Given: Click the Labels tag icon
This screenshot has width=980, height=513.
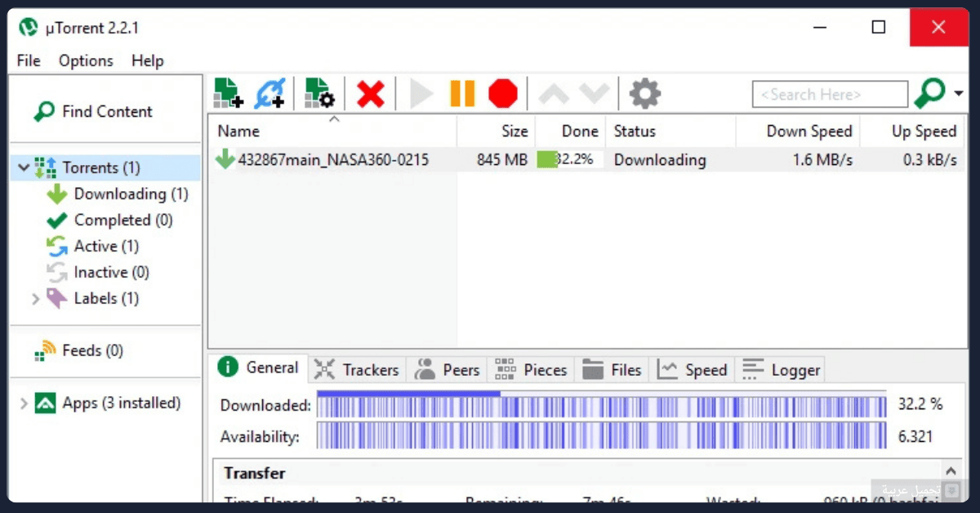Looking at the screenshot, I should point(56,299).
